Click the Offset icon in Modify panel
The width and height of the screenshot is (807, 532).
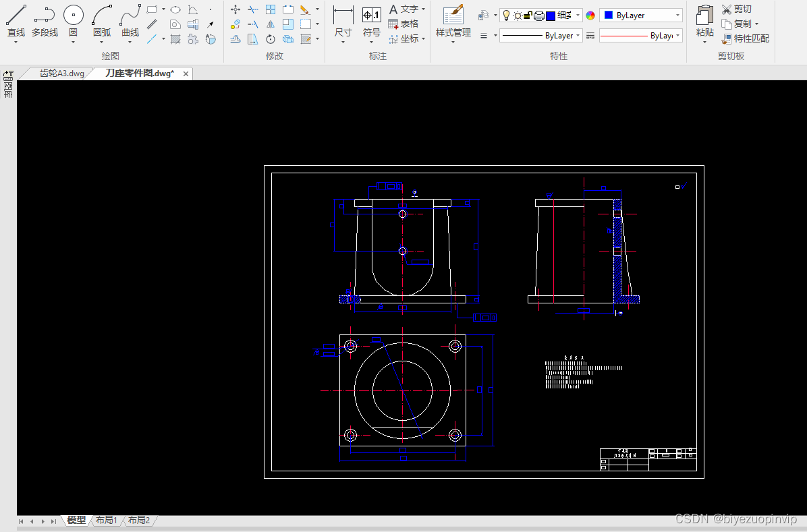tap(235, 39)
